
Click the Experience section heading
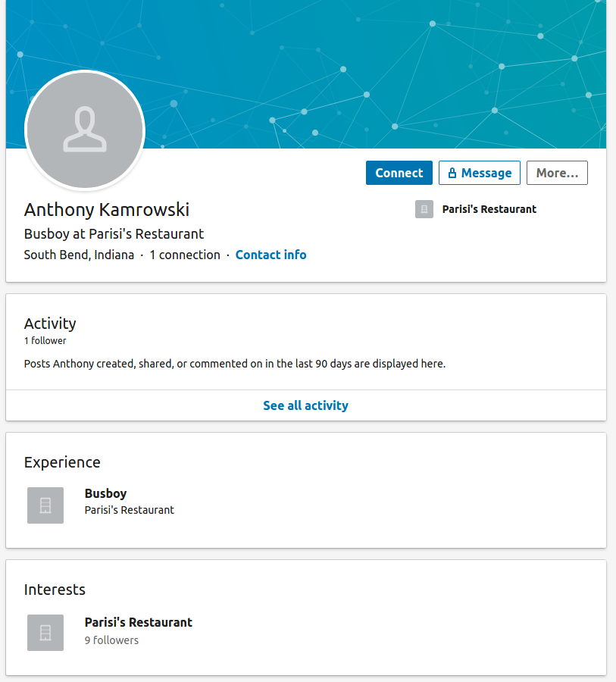[62, 462]
